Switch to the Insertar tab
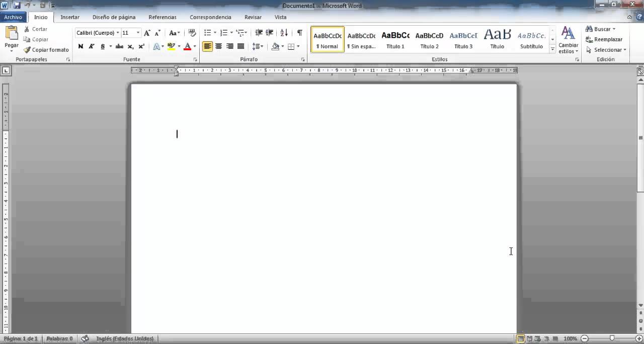Image resolution: width=644 pixels, height=344 pixels. [x=70, y=17]
